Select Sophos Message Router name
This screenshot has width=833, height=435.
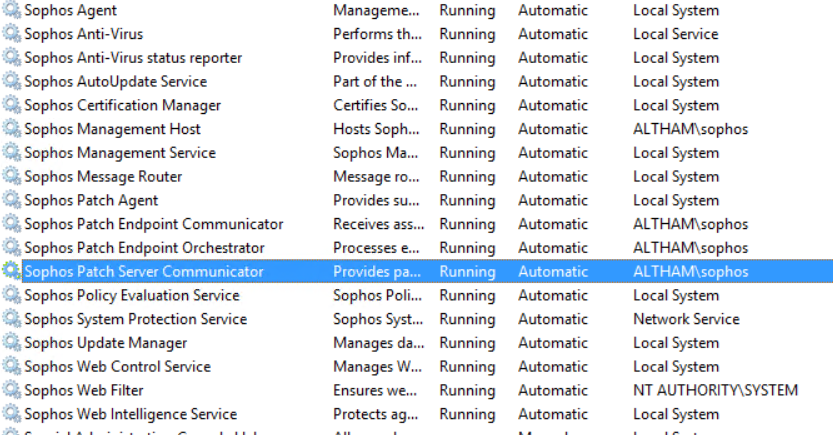(x=103, y=176)
